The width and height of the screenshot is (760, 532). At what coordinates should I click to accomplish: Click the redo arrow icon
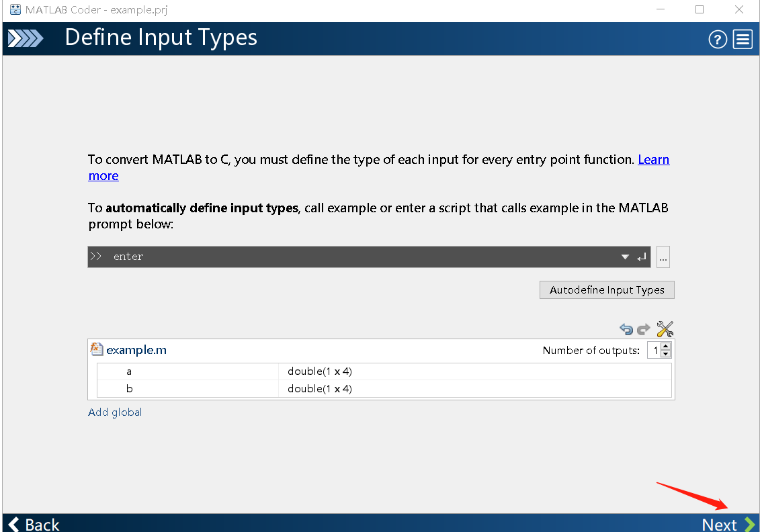pyautogui.click(x=644, y=329)
